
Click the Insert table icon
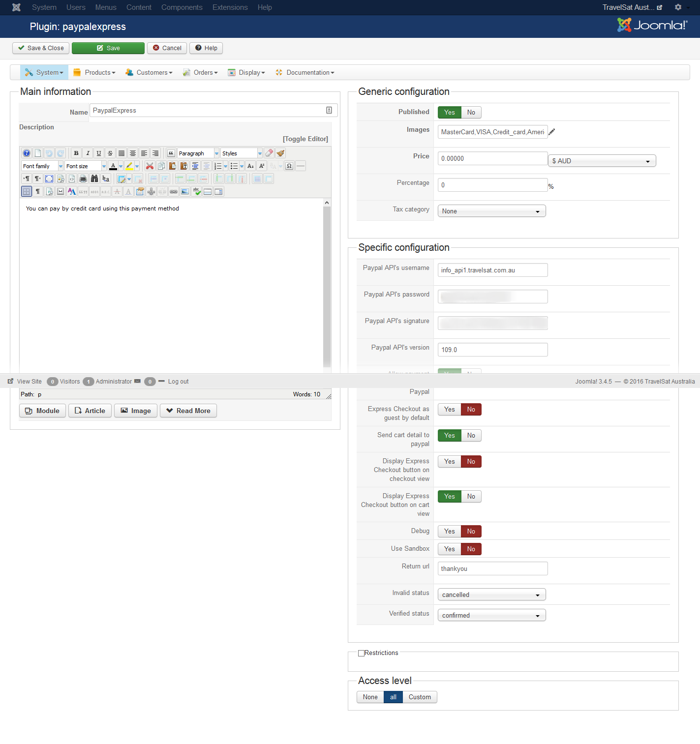click(x=122, y=179)
